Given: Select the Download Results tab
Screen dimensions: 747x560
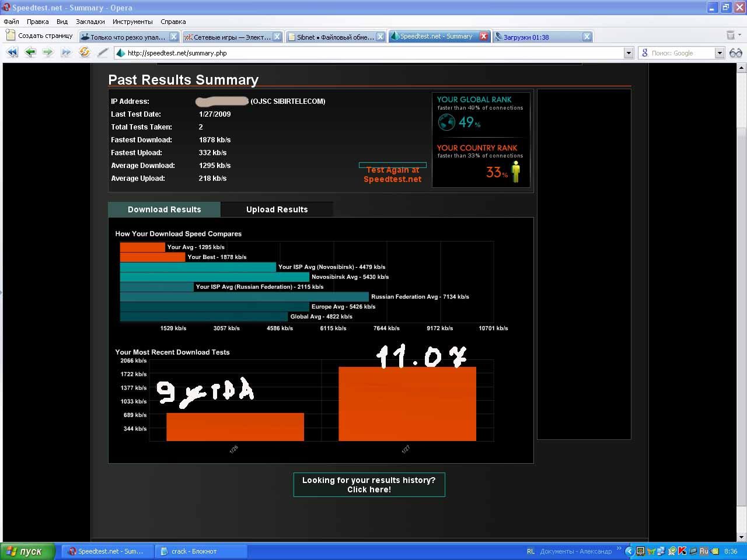Looking at the screenshot, I should coord(164,209).
